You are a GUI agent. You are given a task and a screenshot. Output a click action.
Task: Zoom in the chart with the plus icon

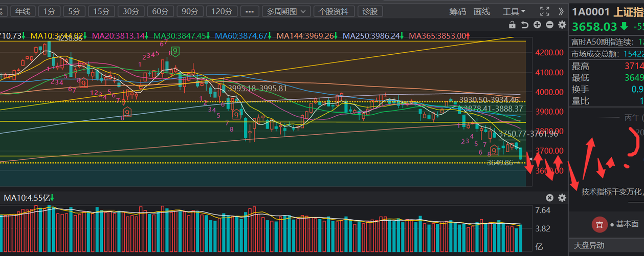[x=537, y=25]
